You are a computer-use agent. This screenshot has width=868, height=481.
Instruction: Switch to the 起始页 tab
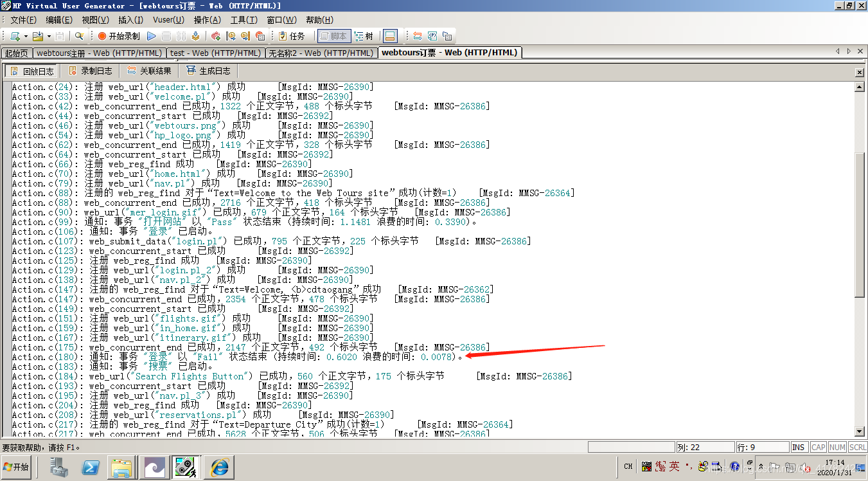click(x=17, y=53)
